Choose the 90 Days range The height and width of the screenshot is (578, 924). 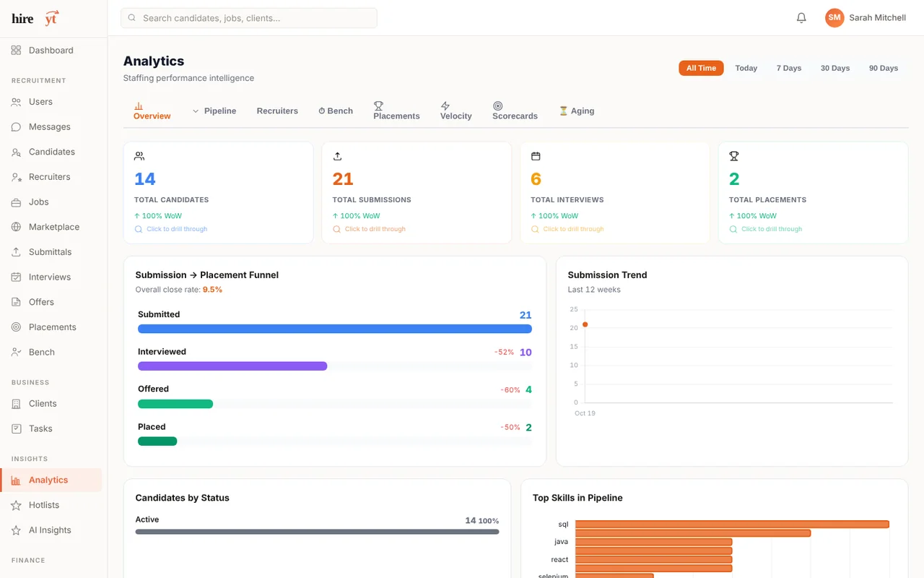point(884,68)
